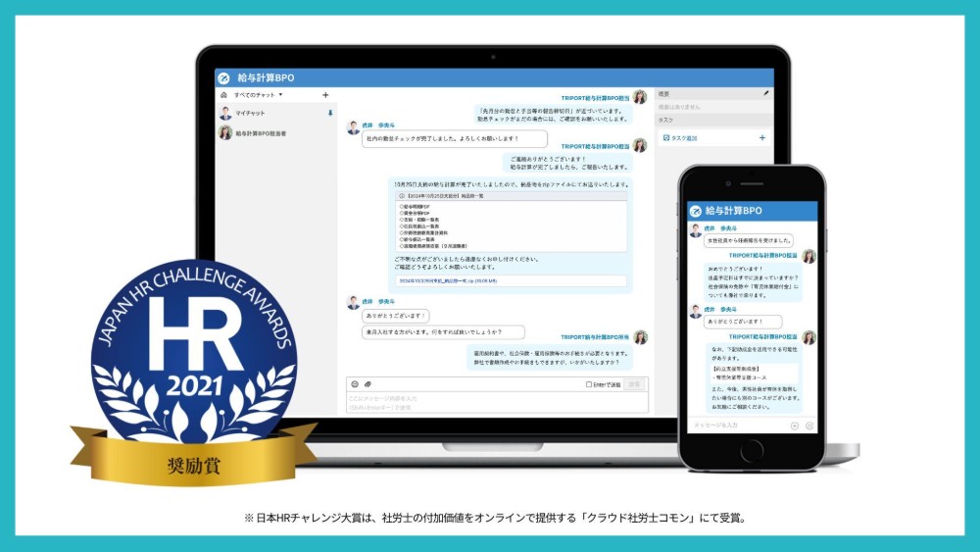
Task: Click the phone's 育児休業等支援コース subsidy box
Action: point(754,374)
